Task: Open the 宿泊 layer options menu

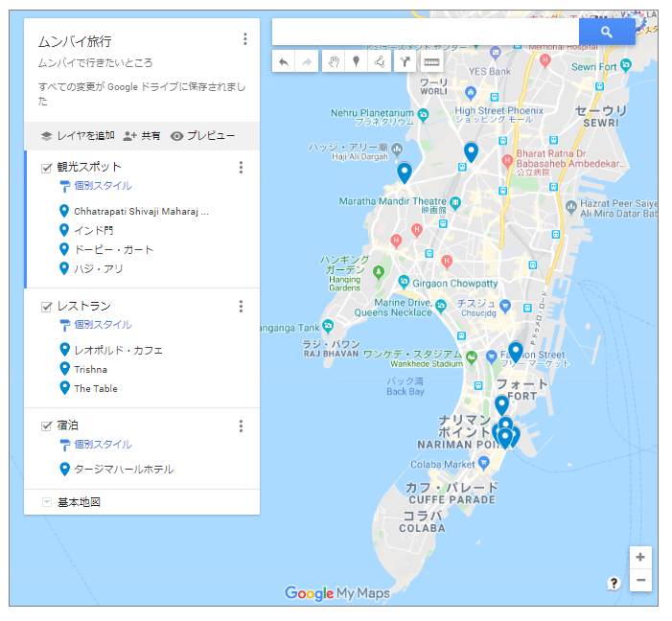Action: 241,426
